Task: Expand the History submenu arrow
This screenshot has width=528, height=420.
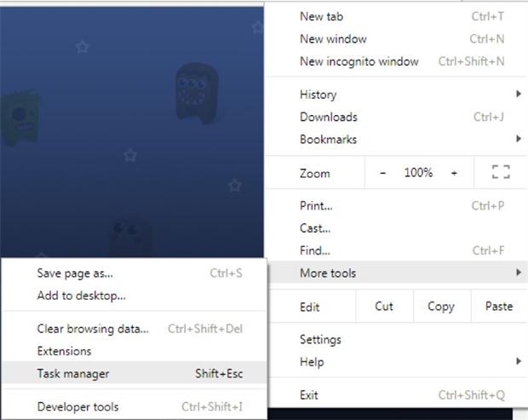Action: (519, 94)
